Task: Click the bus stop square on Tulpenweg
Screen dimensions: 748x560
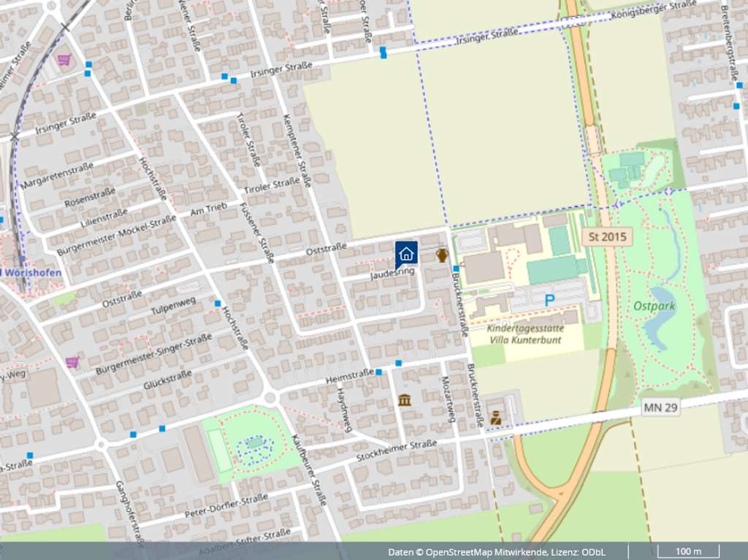Action: pyautogui.click(x=218, y=303)
